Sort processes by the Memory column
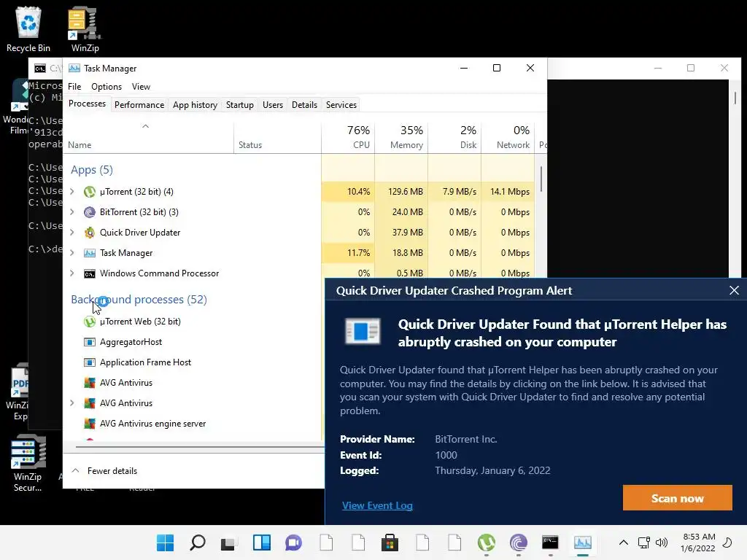 402,138
